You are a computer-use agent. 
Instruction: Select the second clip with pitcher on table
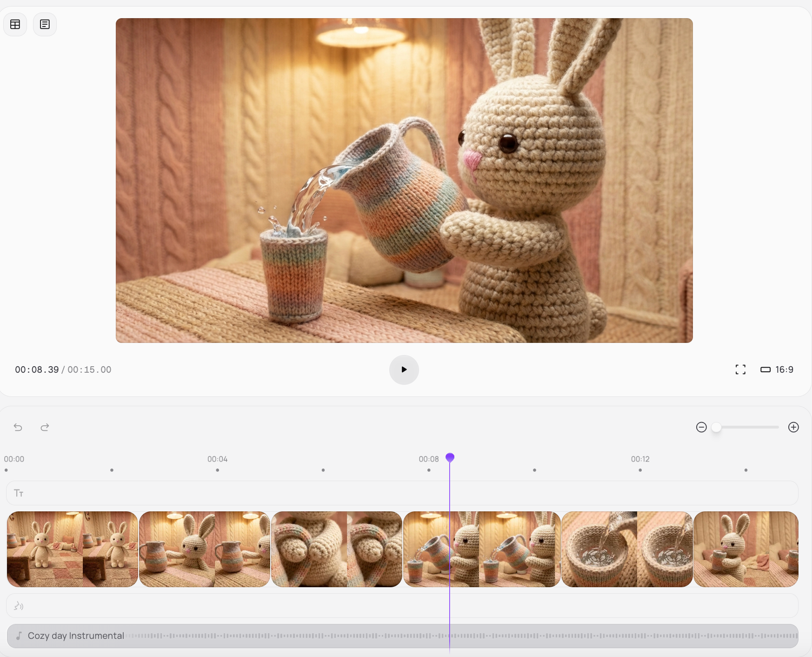pos(204,549)
